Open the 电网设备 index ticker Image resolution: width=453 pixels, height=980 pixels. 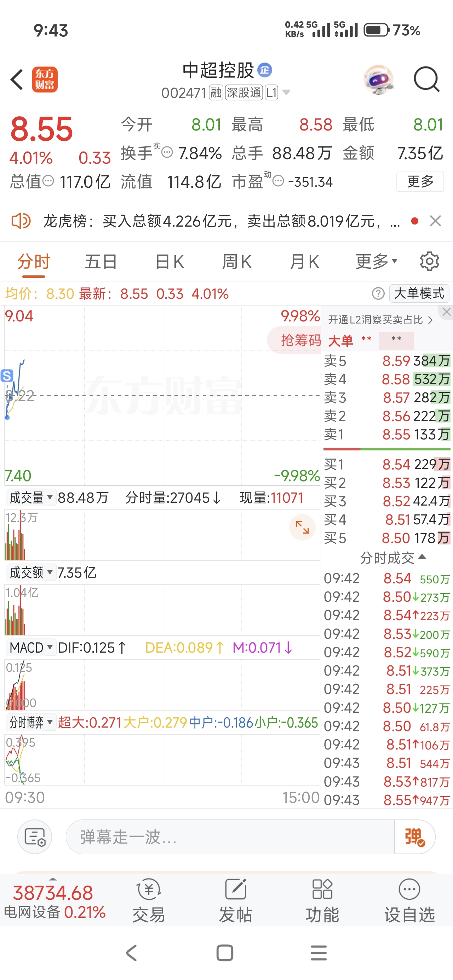click(54, 902)
